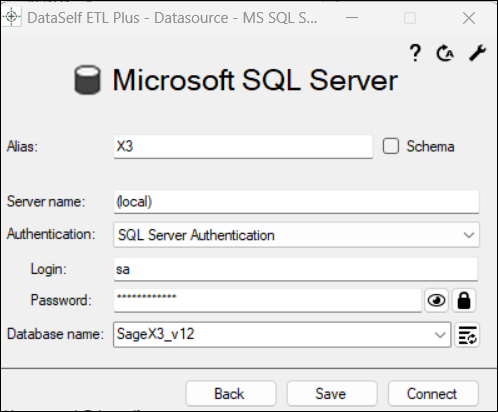Refresh the database list icon
The height and width of the screenshot is (412, 498).
pos(467,335)
